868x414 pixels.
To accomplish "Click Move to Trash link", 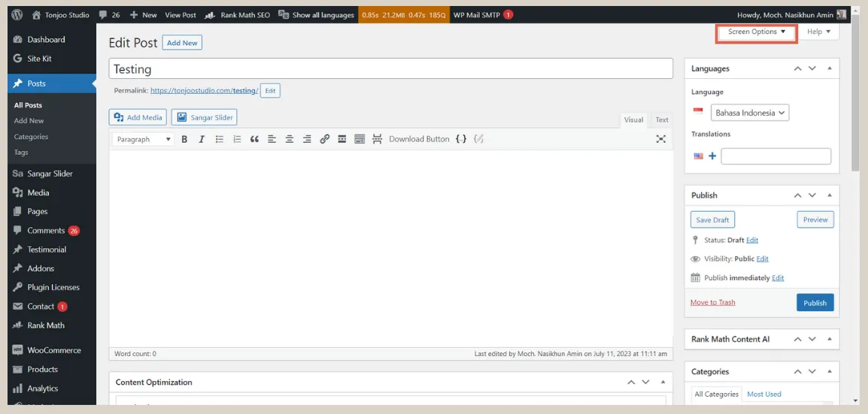I will click(x=712, y=302).
